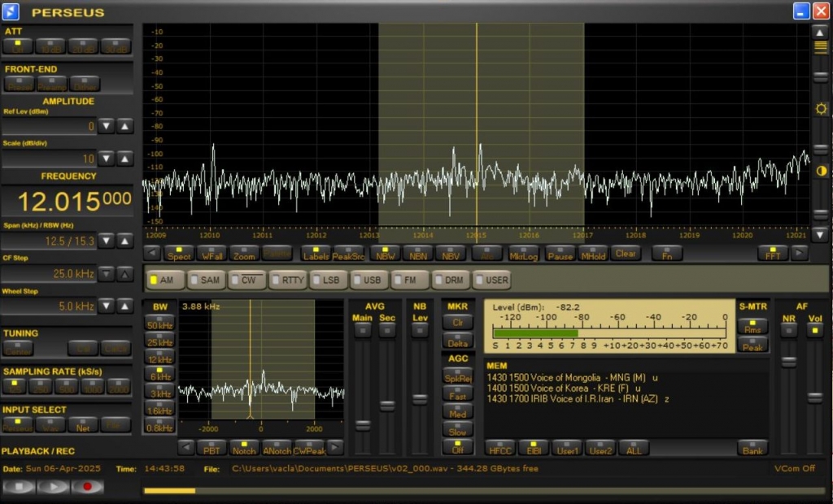The height and width of the screenshot is (504, 833).
Task: Adjust the Vol audio volume slider
Action: pyautogui.click(x=815, y=398)
